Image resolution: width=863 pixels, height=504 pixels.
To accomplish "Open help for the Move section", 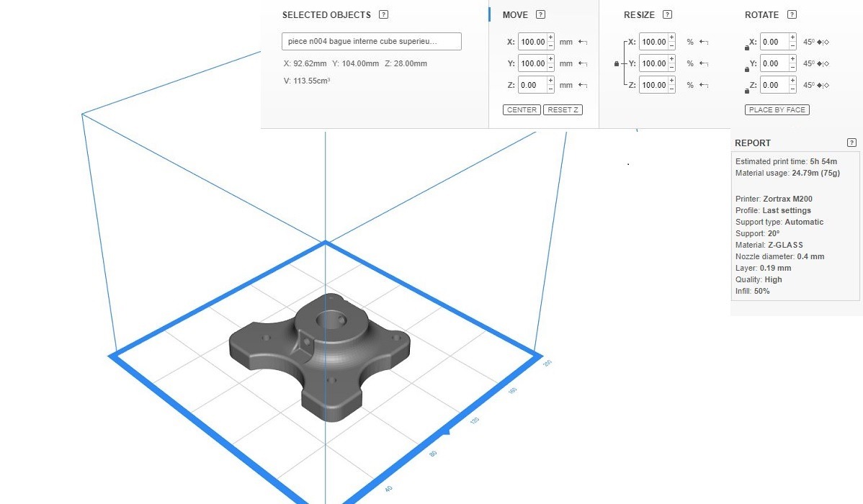I will (540, 15).
